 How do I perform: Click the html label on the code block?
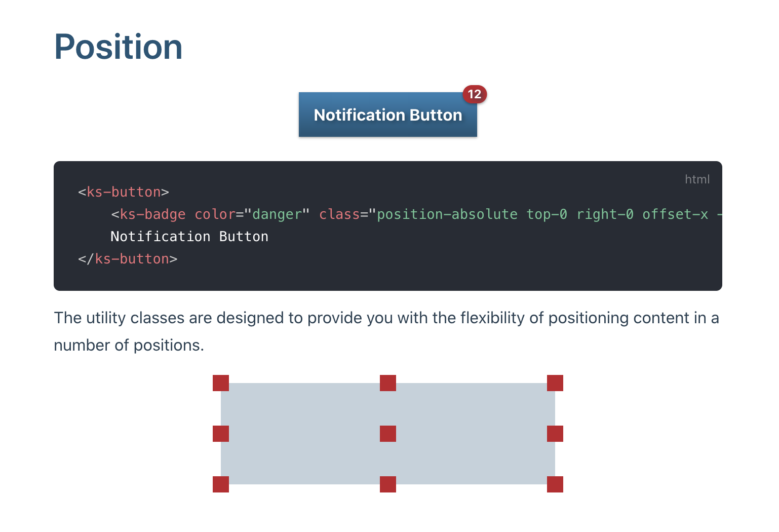pos(697,179)
